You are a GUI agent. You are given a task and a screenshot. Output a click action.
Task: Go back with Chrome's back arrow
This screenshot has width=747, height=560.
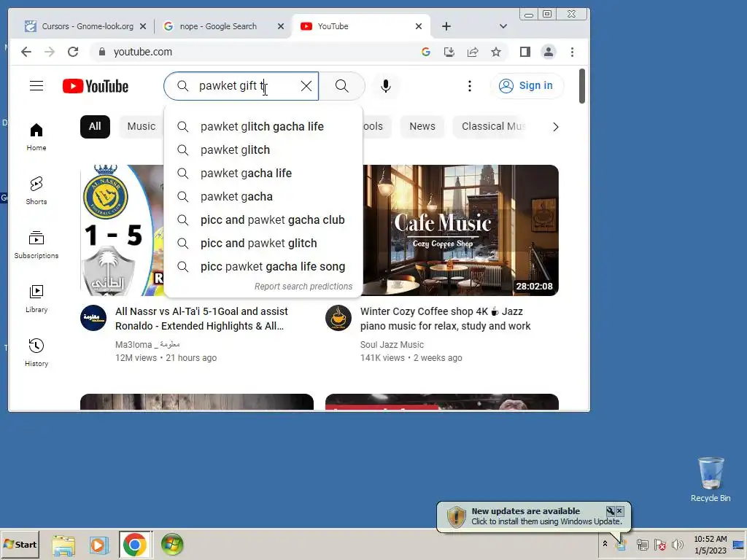pos(26,52)
